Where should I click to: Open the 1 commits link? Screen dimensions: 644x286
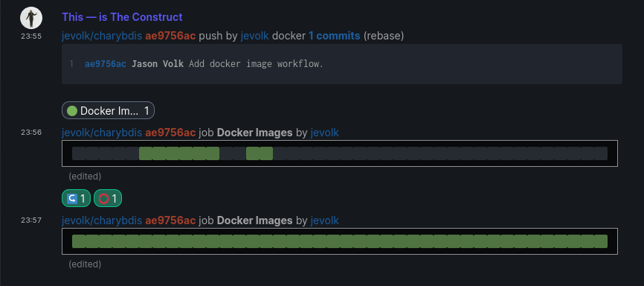point(335,36)
